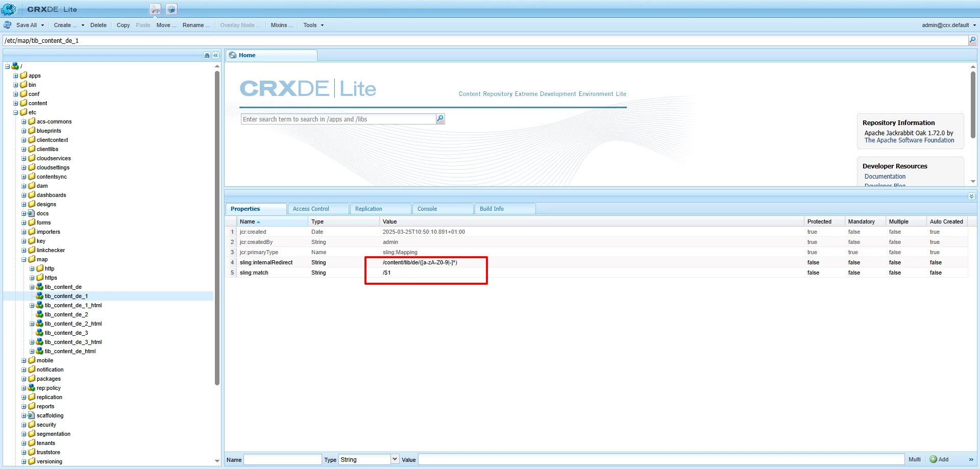Click the apps folder icon
The width and height of the screenshot is (980, 469).
click(x=23, y=76)
